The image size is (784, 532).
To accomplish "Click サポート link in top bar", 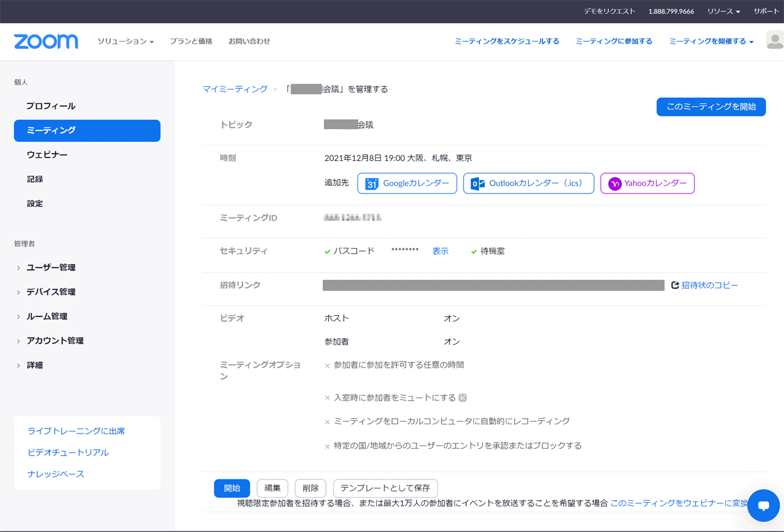I will (x=766, y=12).
